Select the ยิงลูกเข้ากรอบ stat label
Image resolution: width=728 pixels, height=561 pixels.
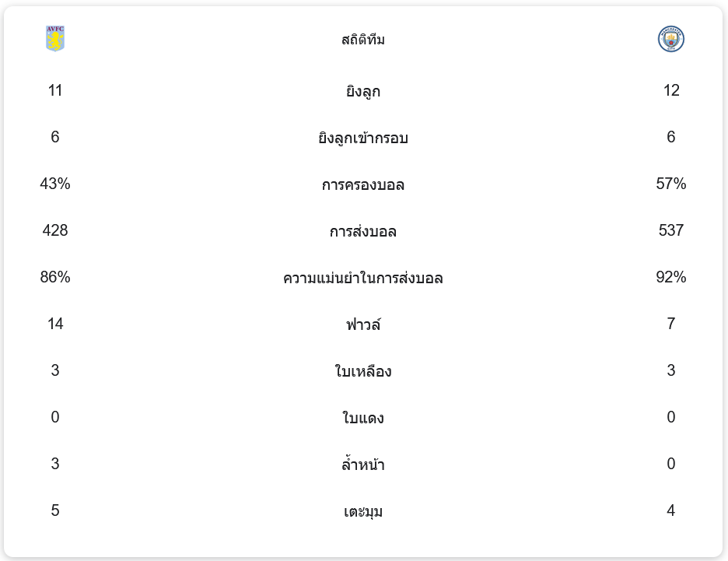point(363,138)
